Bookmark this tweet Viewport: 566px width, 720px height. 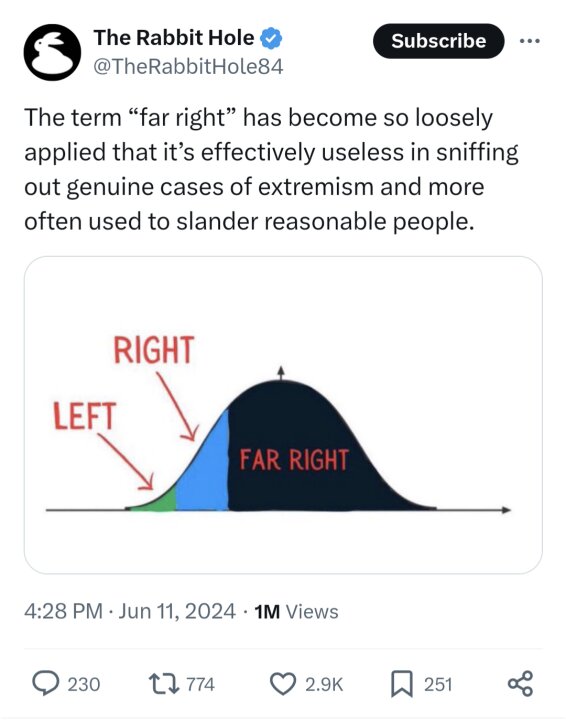pos(402,684)
